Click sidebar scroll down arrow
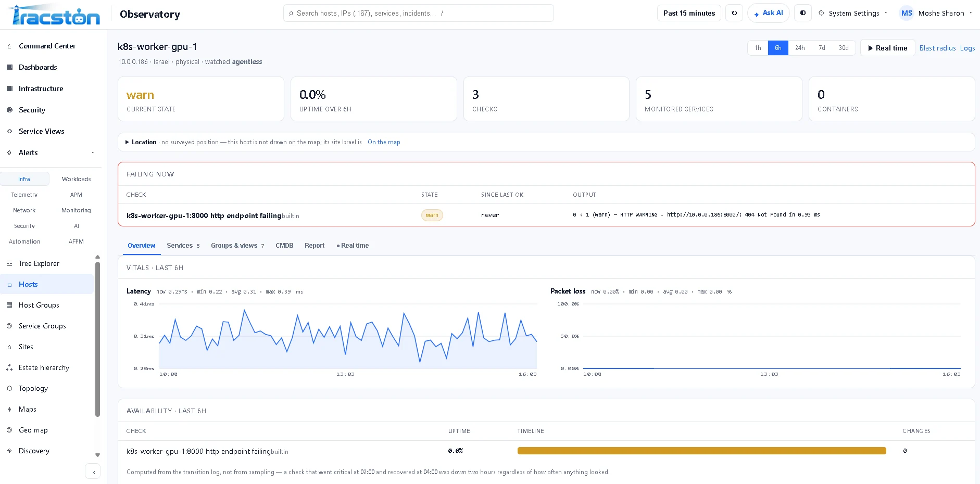The height and width of the screenshot is (484, 980). [97, 455]
